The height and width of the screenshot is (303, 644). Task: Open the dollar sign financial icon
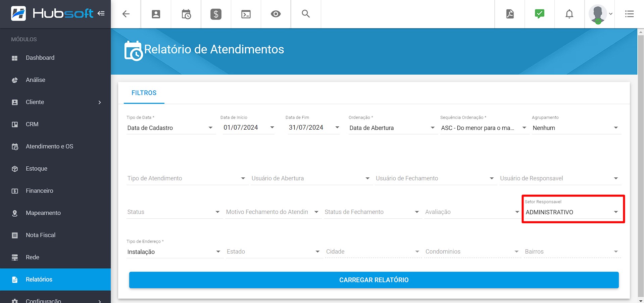point(216,14)
